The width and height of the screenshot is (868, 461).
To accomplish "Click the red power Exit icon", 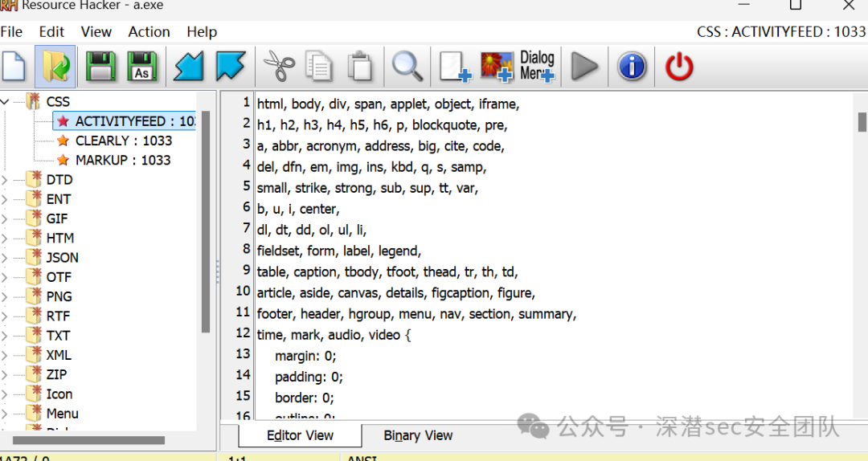I will (679, 67).
